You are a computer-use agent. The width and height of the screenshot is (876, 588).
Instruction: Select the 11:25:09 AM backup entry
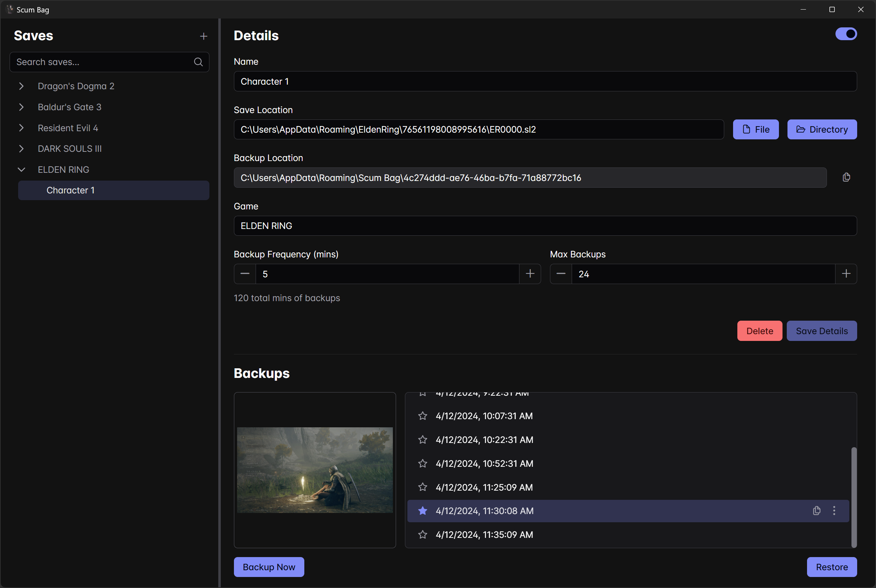484,487
